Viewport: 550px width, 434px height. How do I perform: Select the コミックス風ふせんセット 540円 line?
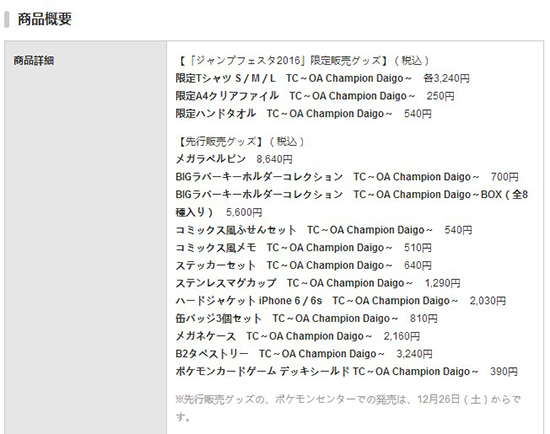click(x=324, y=230)
